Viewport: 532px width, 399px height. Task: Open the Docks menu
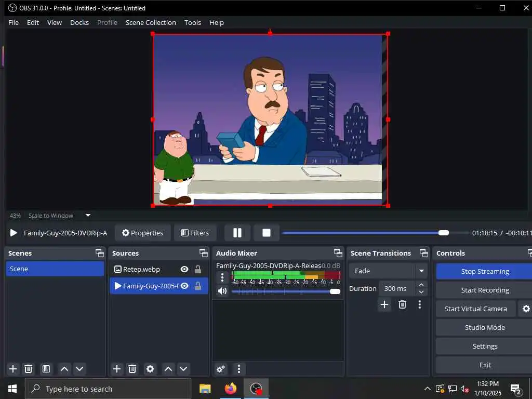[x=79, y=22]
